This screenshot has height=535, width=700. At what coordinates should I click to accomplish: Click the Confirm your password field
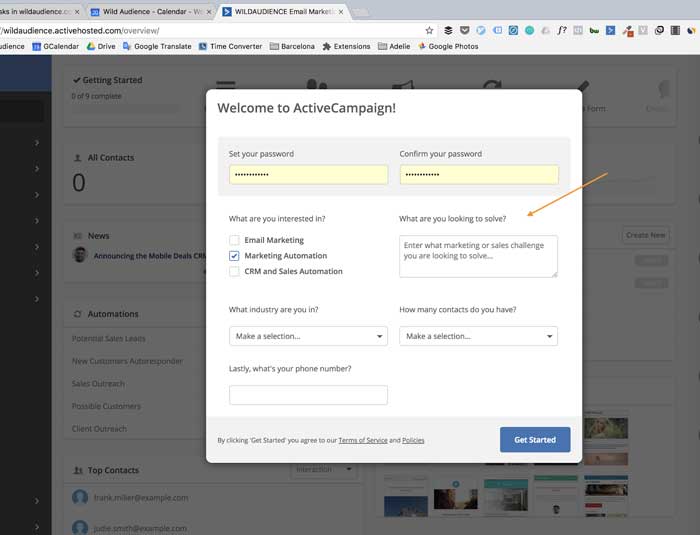479,175
